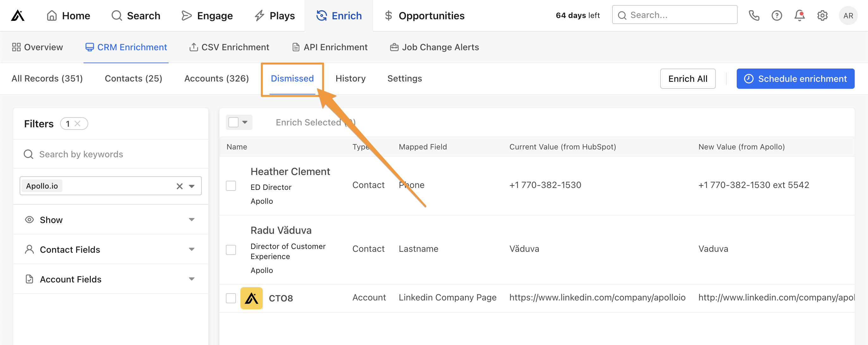Click the Apollo logo in the corner
The height and width of the screenshot is (345, 868).
pos(17,15)
